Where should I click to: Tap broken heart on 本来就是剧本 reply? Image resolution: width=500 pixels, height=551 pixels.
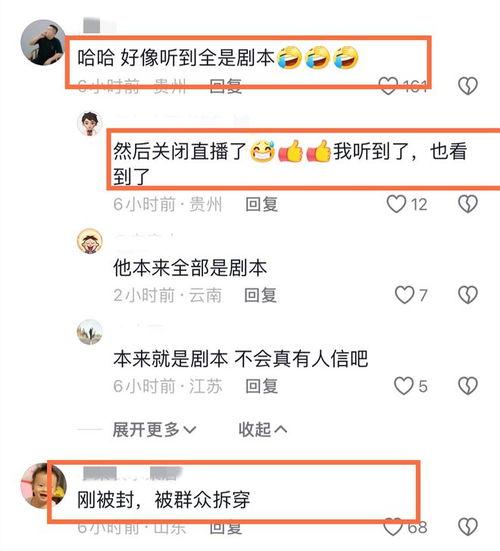[x=468, y=386]
